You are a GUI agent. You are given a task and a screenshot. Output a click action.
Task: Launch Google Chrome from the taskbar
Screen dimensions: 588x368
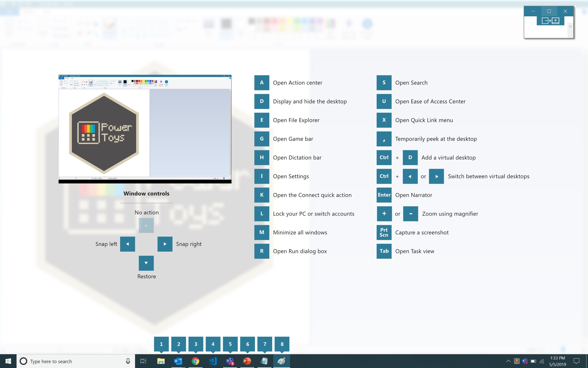(195, 361)
